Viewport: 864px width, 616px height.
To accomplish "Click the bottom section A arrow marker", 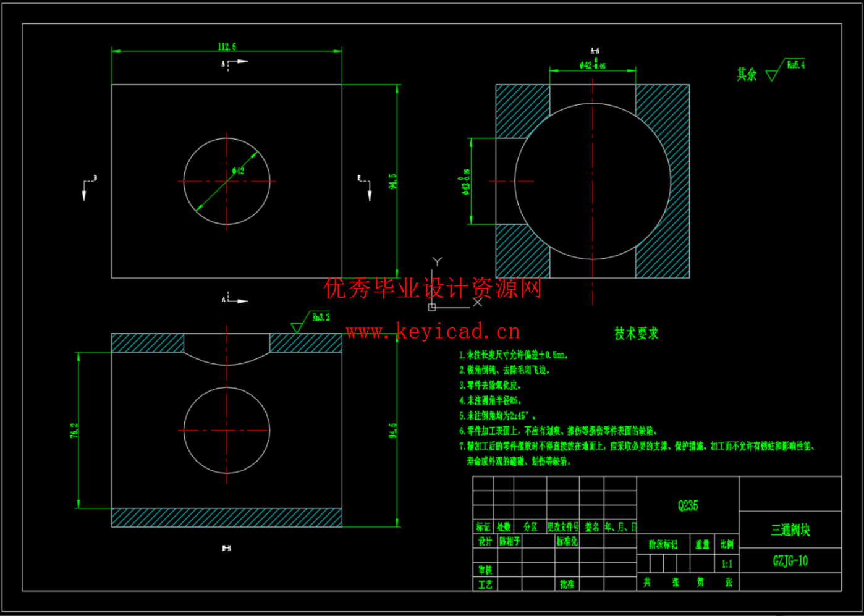I will point(235,300).
